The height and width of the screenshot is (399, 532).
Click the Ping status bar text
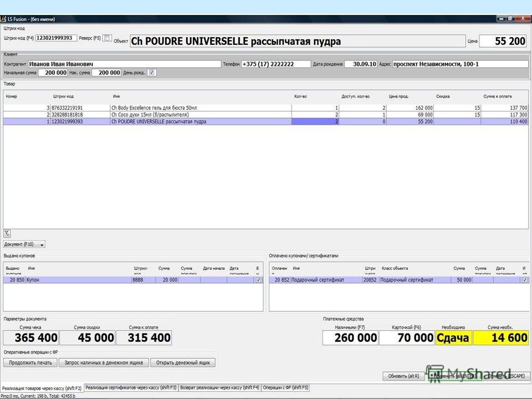(x=38, y=396)
